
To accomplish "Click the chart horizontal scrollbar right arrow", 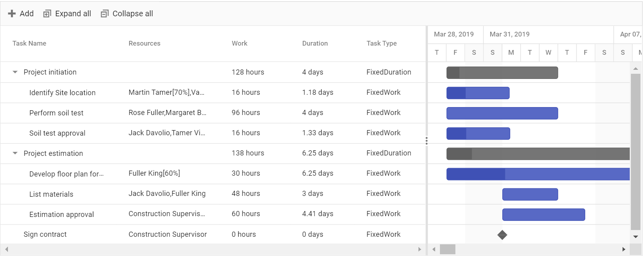I will pos(624,249).
